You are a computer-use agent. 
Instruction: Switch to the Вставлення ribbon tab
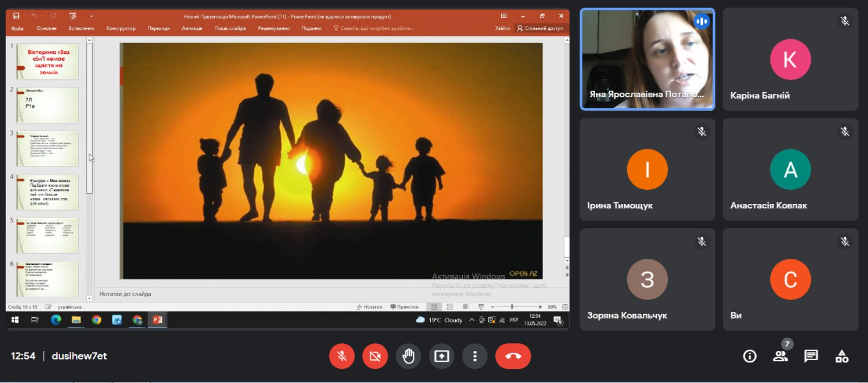81,28
